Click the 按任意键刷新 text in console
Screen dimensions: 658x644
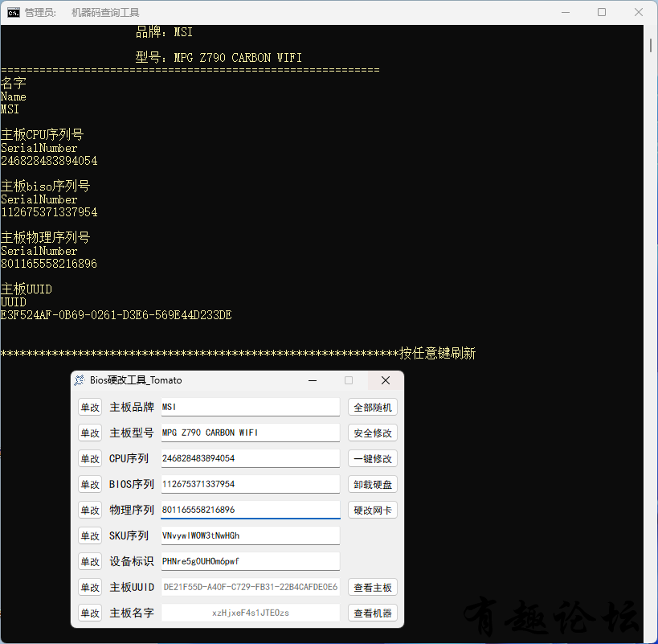coord(438,353)
